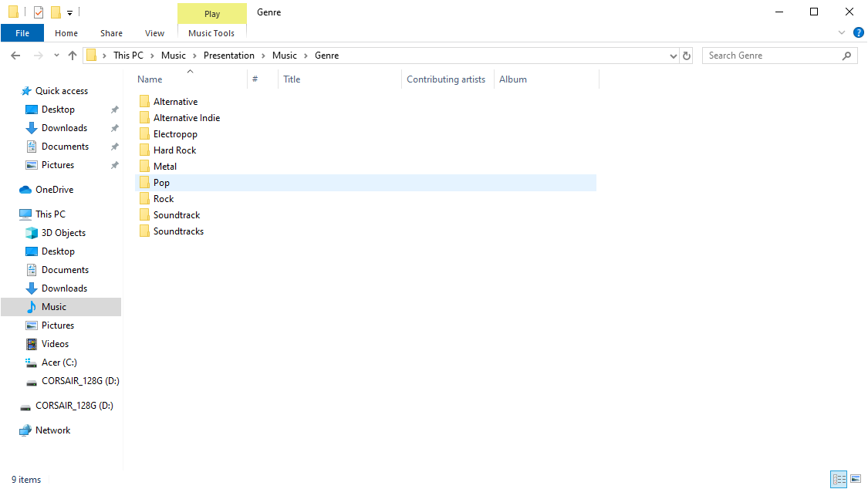The width and height of the screenshot is (868, 489).
Task: Open Documents under This PC
Action: click(x=65, y=270)
